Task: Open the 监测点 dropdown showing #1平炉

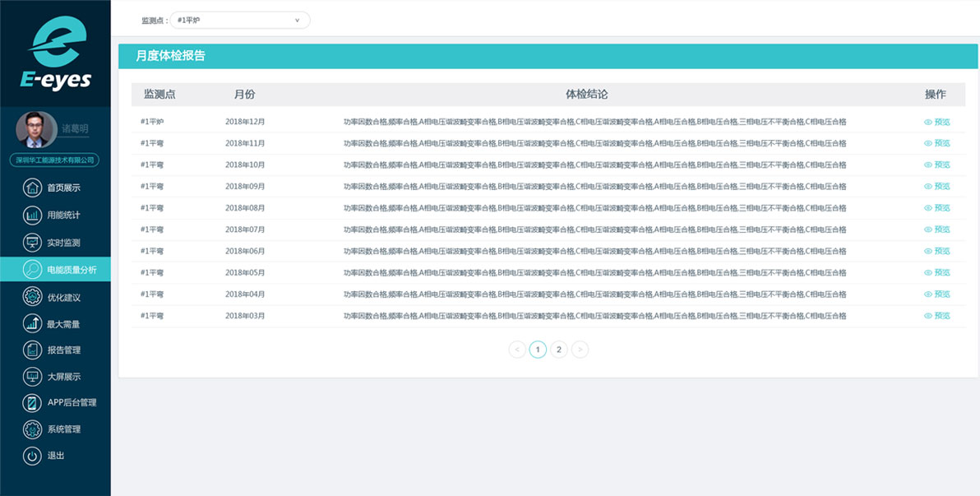Action: [x=239, y=20]
